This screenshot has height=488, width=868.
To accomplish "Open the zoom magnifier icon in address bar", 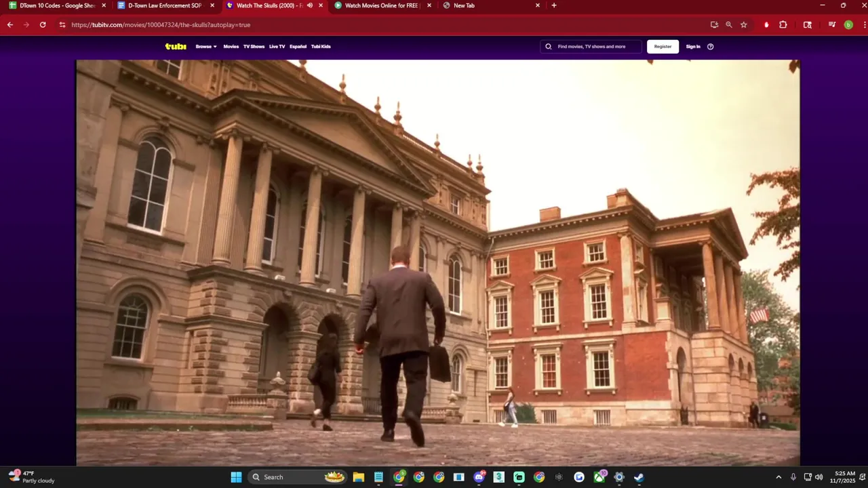I will click(729, 24).
